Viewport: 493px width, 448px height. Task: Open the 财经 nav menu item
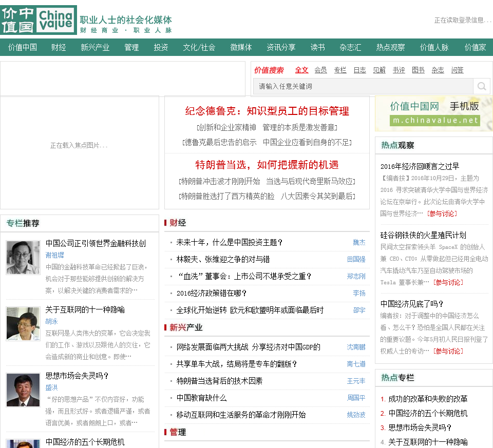pyautogui.click(x=59, y=47)
